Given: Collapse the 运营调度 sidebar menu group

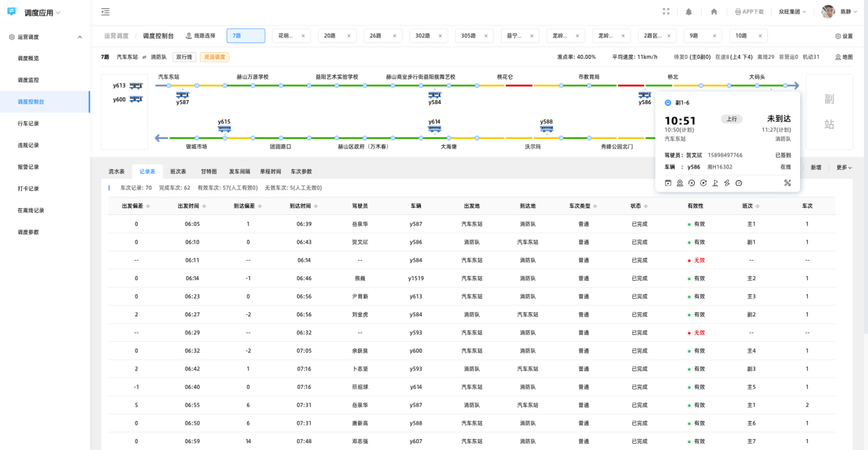Looking at the screenshot, I should [x=79, y=37].
